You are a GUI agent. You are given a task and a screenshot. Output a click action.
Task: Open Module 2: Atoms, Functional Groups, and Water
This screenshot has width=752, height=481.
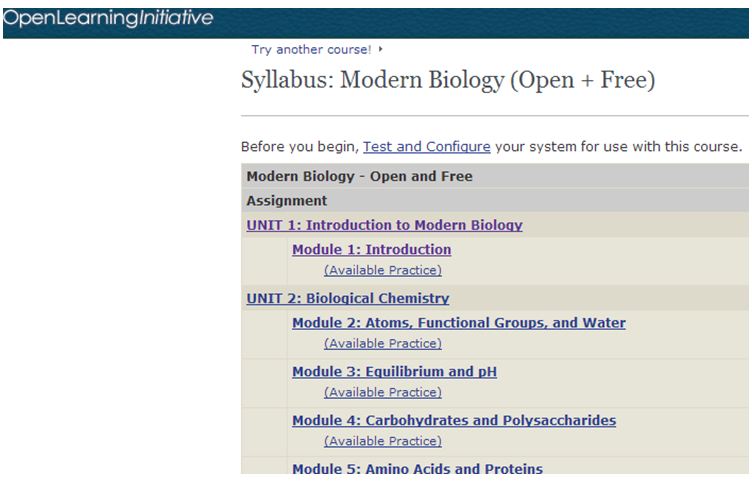tap(459, 323)
